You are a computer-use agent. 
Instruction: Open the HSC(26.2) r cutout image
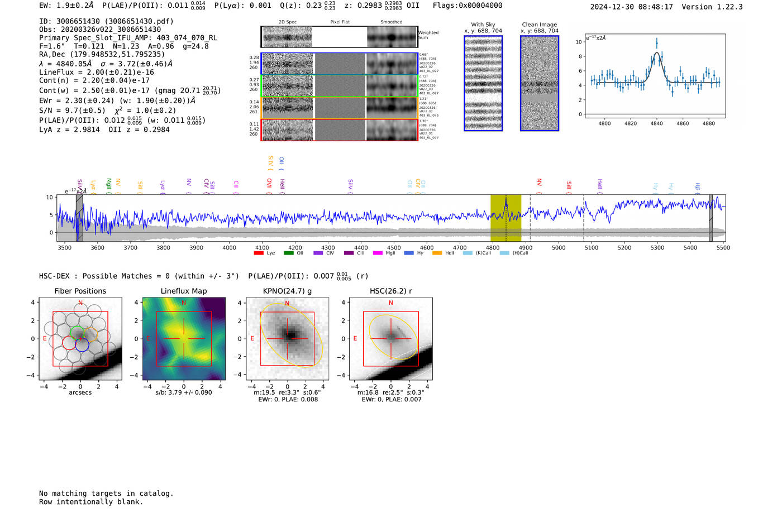[x=390, y=339]
